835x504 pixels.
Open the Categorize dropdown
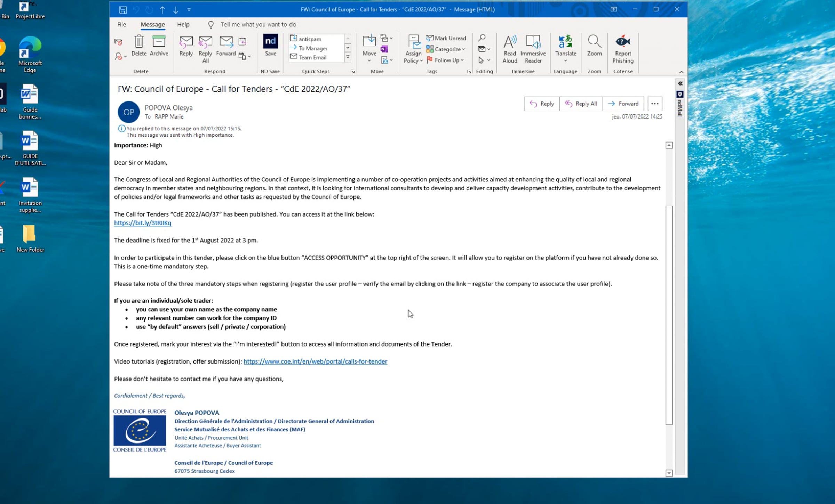[446, 49]
